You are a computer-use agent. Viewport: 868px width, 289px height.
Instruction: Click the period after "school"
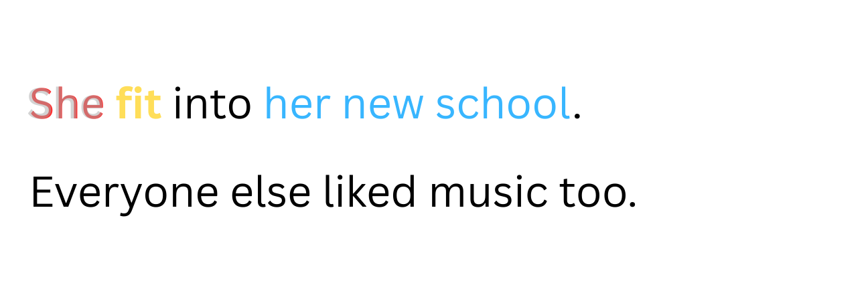tap(577, 118)
